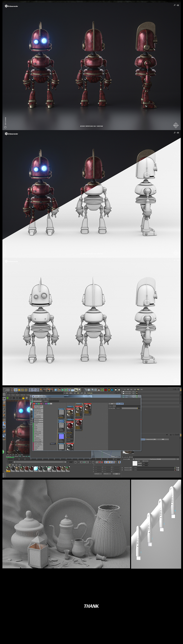Image resolution: width=183 pixels, height=644 pixels.
Task: Toggle green checkmark of first OctaneLight
Action: (x=135, y=392)
